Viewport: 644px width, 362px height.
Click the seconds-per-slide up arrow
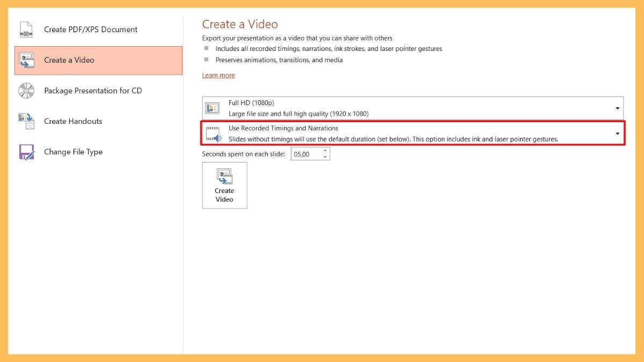click(x=325, y=150)
